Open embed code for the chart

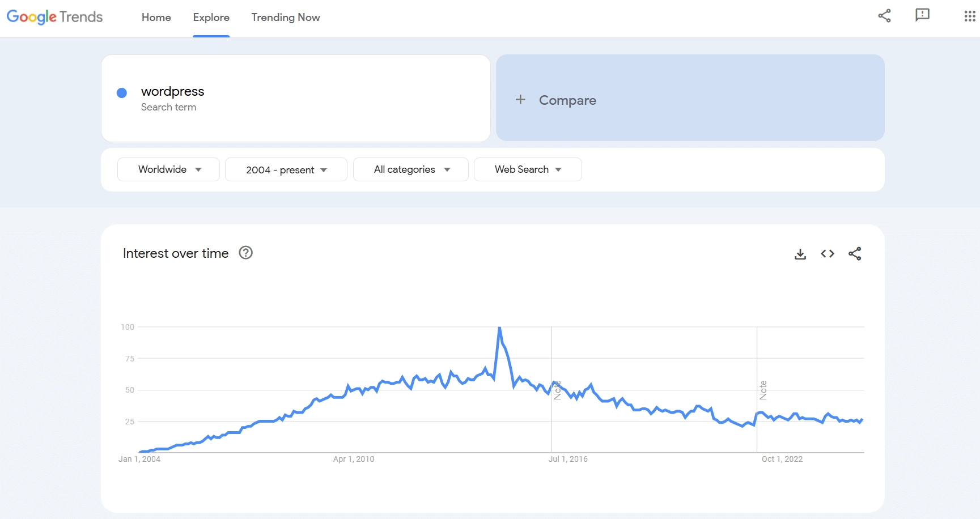(827, 254)
